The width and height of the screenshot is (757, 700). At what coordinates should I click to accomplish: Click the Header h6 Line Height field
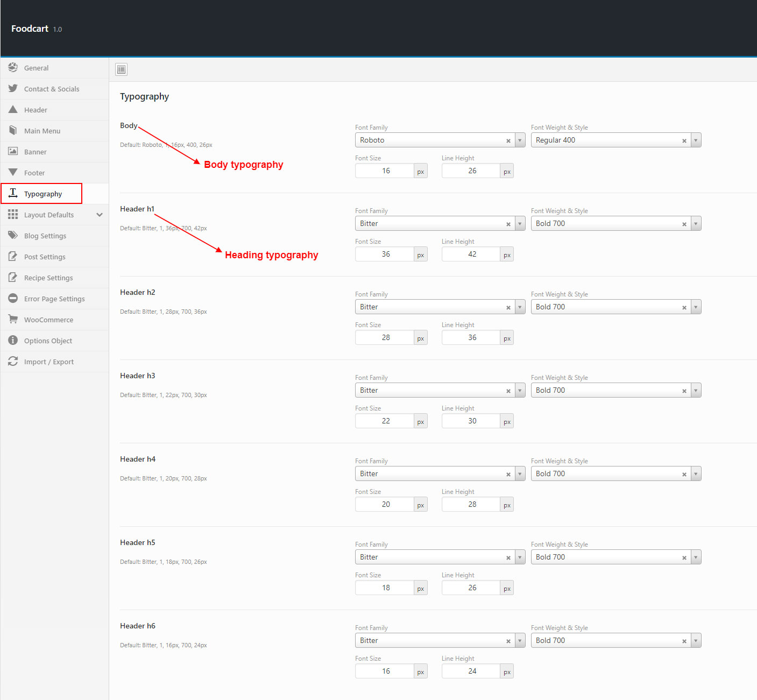[x=472, y=671]
